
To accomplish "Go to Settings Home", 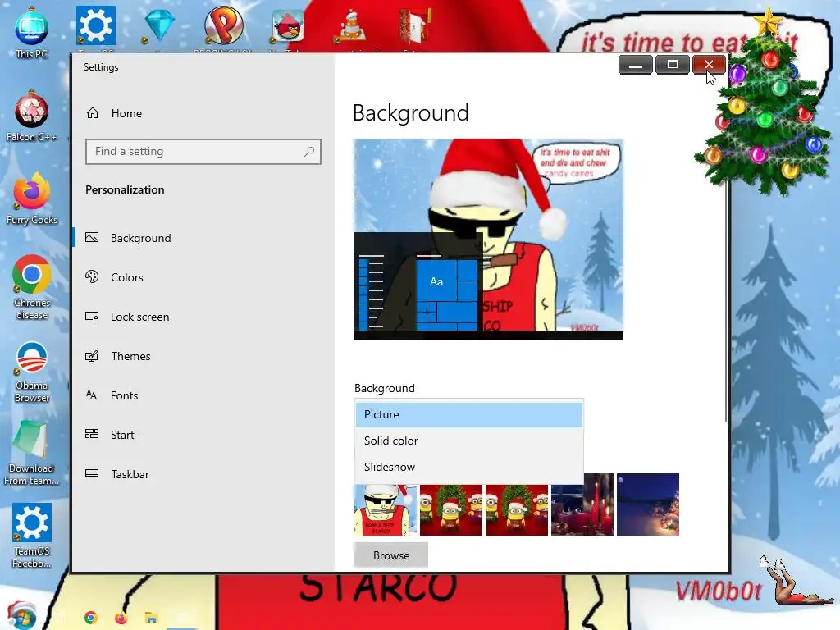I will (203, 113).
